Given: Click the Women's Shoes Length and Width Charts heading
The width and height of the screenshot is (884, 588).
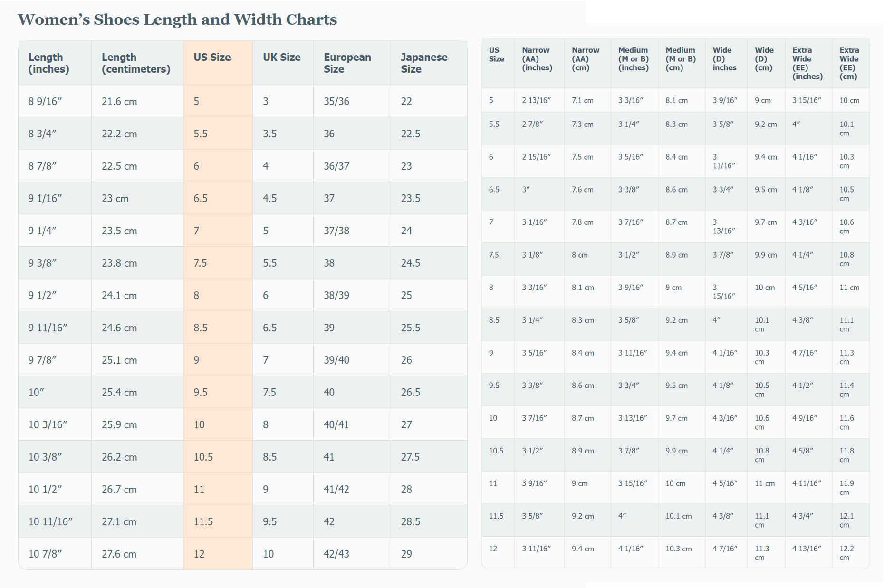Looking at the screenshot, I should (177, 19).
